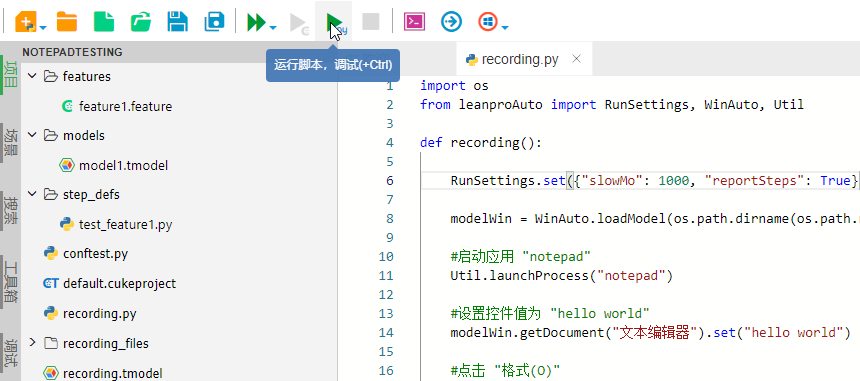Screen dimensions: 860x381
Task: Open the 搜索 side tab
Action: 11,211
